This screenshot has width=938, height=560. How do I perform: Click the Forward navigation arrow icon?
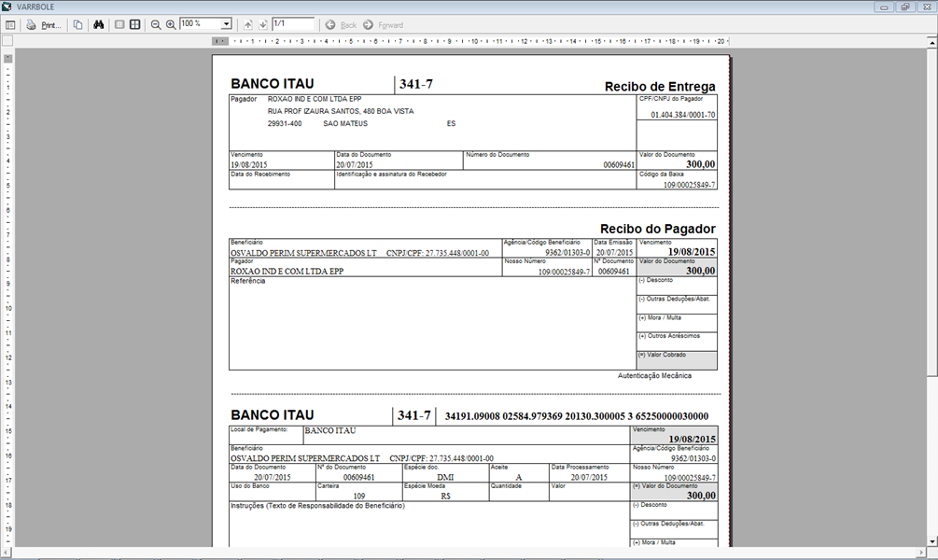click(369, 24)
